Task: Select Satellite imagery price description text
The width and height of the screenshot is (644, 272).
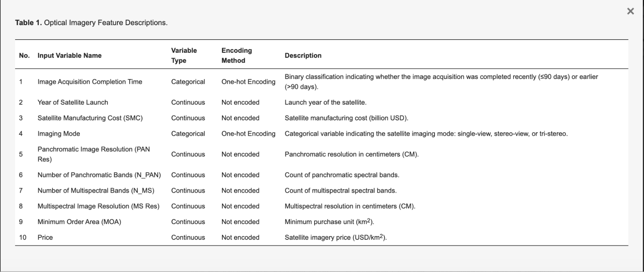Action: (336, 237)
